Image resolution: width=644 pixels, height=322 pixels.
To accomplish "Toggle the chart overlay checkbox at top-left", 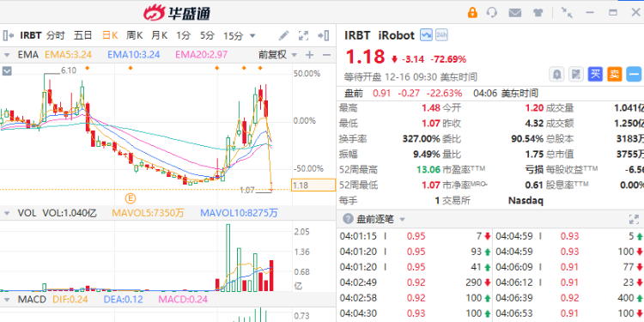I will tap(7, 71).
